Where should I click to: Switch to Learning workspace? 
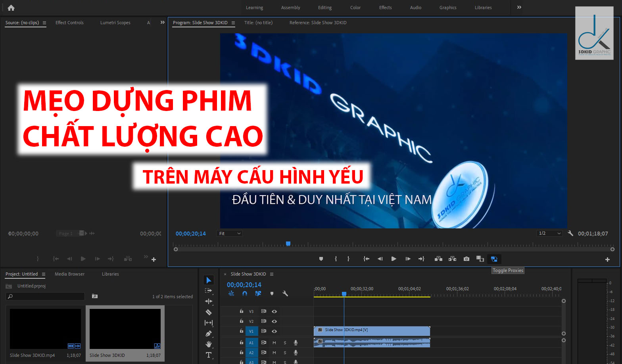pos(254,8)
